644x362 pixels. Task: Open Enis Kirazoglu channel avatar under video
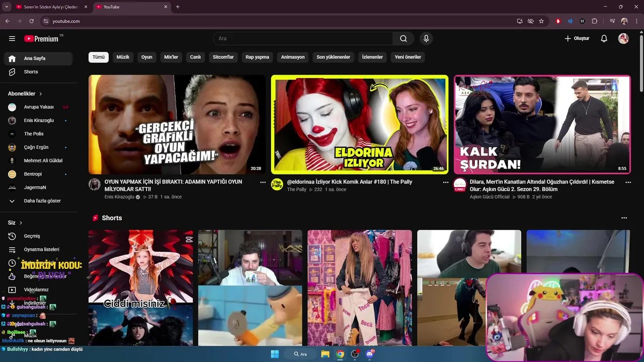[95, 184]
